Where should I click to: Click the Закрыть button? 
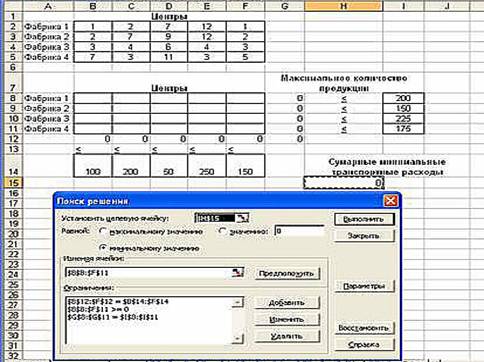point(364,236)
